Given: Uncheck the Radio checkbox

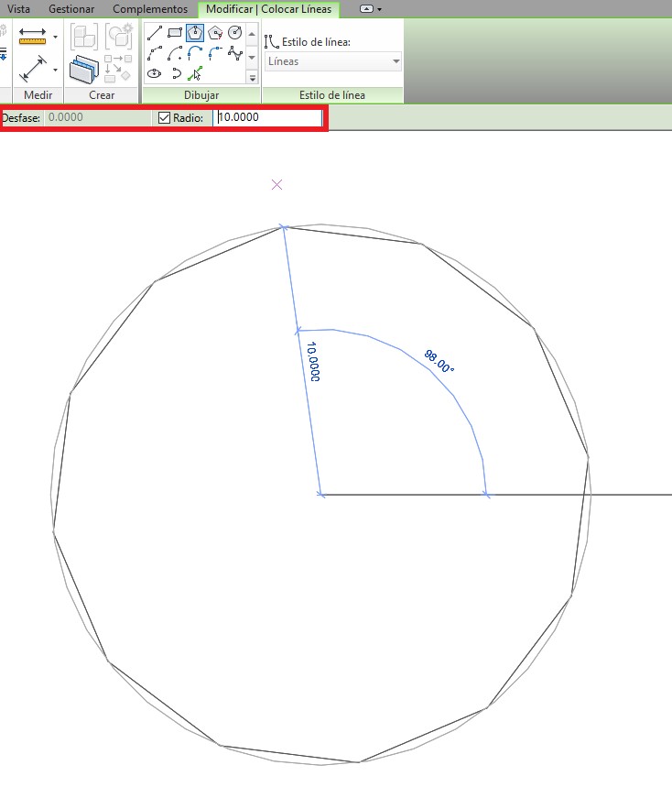Looking at the screenshot, I should [165, 118].
